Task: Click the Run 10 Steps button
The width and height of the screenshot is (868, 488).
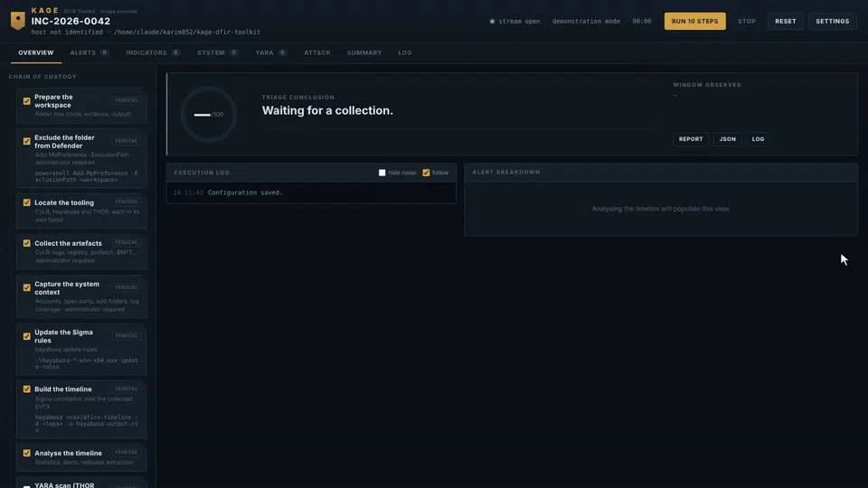Action: (694, 21)
